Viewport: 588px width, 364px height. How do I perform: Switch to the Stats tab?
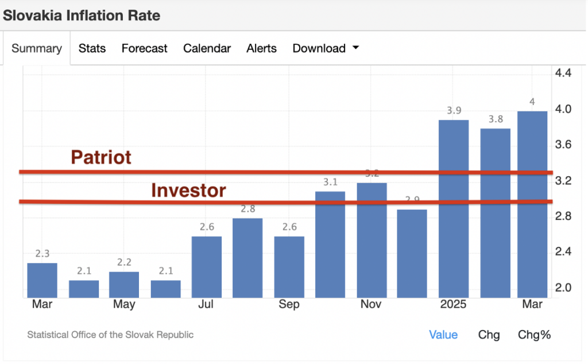click(92, 49)
